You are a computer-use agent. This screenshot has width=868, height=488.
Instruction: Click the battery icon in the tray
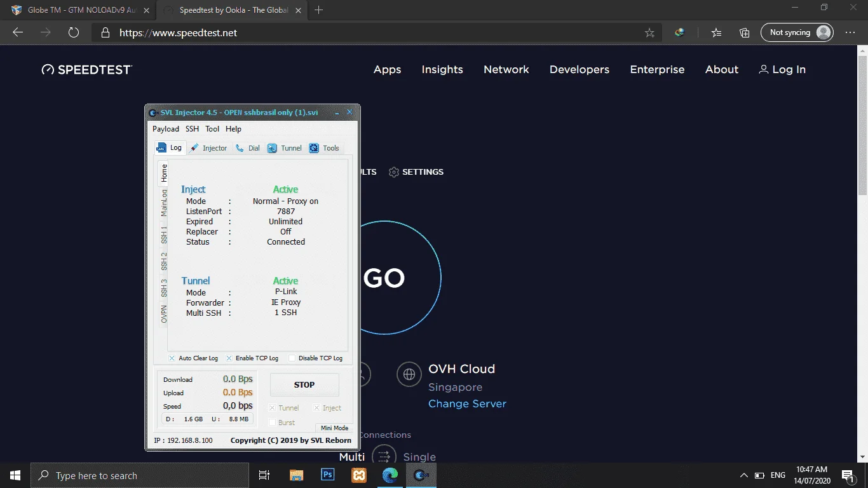pos(760,475)
